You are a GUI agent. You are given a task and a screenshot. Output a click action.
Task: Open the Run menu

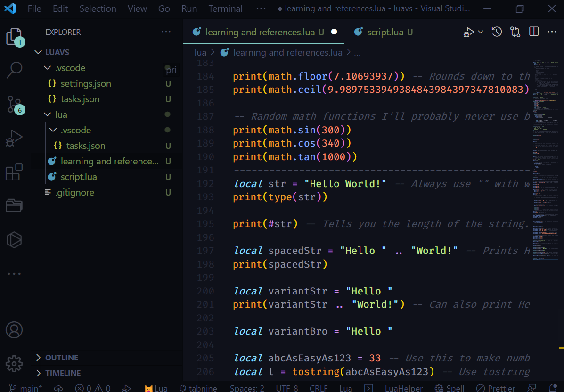[x=189, y=8]
